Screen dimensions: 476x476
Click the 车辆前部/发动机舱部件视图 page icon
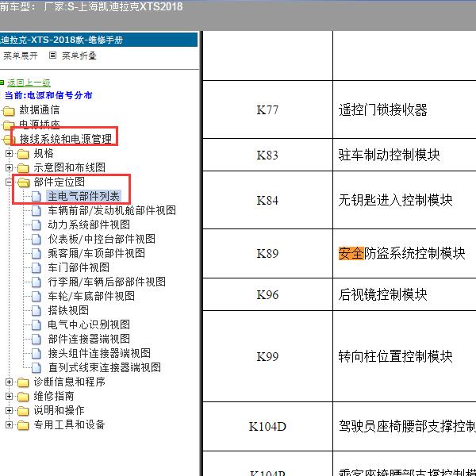[36, 211]
